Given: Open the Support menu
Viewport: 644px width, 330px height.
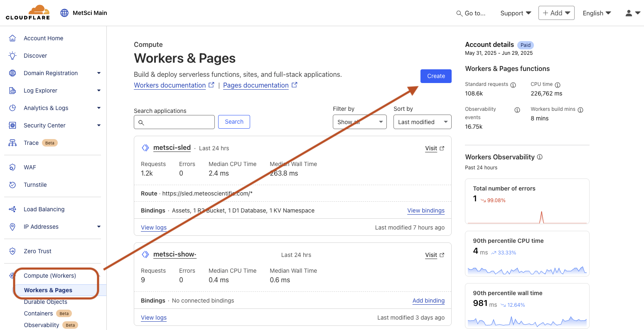Looking at the screenshot, I should point(515,13).
